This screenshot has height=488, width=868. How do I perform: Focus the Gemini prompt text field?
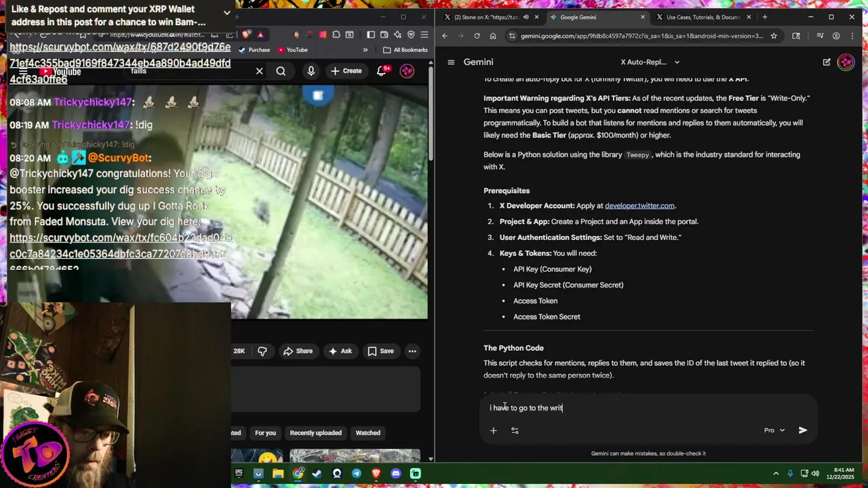tap(648, 407)
